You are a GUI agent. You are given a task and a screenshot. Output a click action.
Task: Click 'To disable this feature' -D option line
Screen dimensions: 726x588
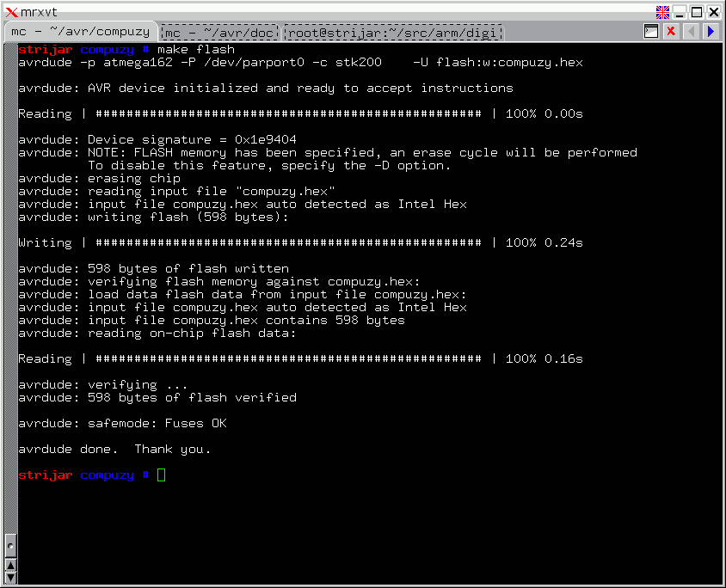pos(269,166)
